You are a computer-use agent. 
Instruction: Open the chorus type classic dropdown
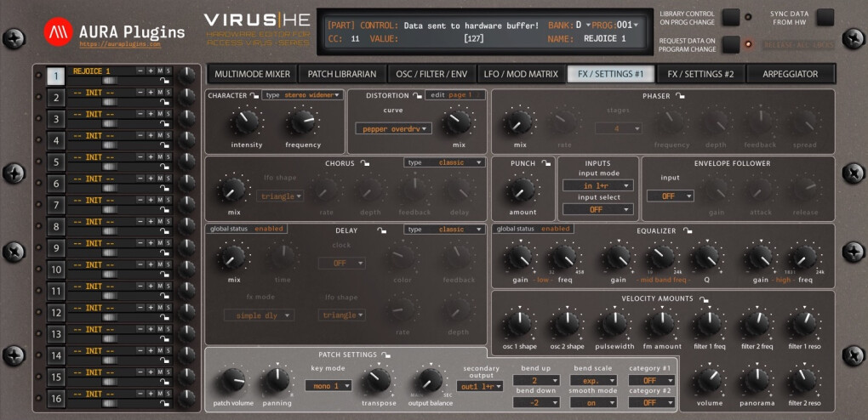pyautogui.click(x=444, y=162)
